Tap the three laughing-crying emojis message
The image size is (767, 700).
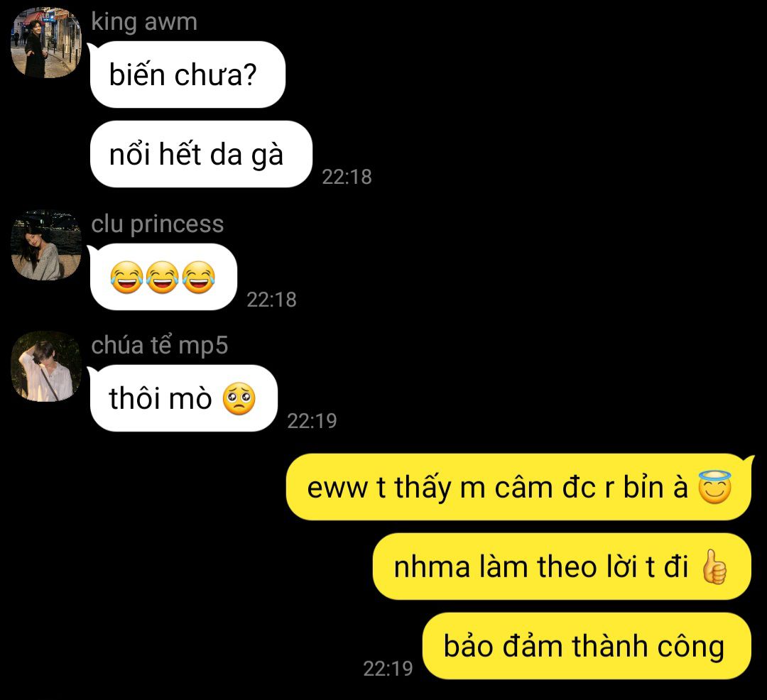163,277
